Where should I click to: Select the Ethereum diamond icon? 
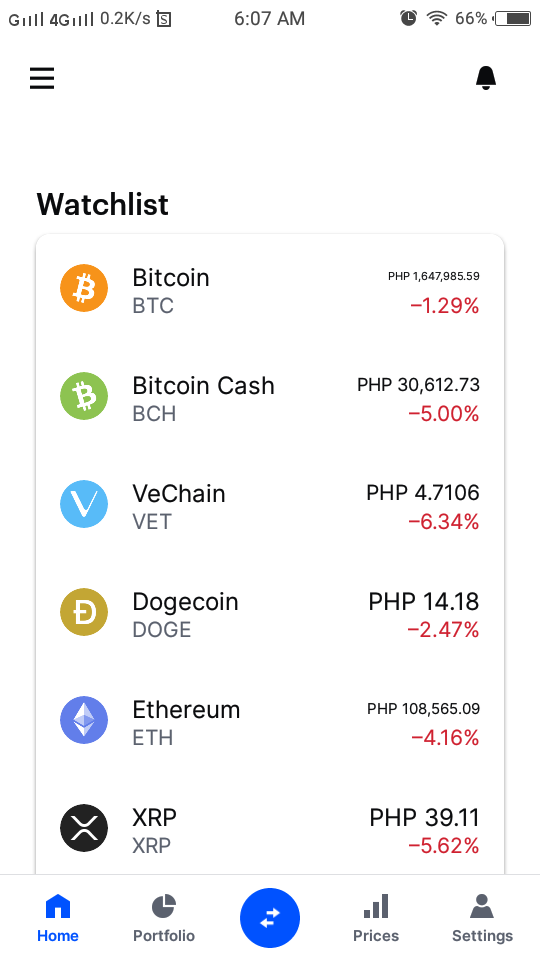(84, 720)
